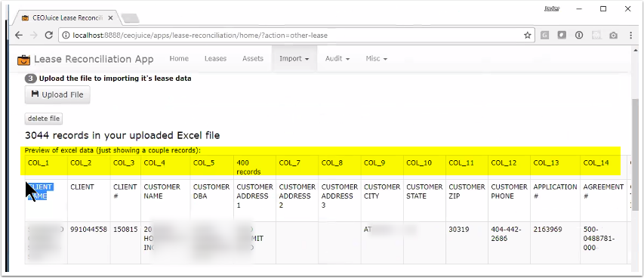Reload the page with refresh icon

click(49, 35)
